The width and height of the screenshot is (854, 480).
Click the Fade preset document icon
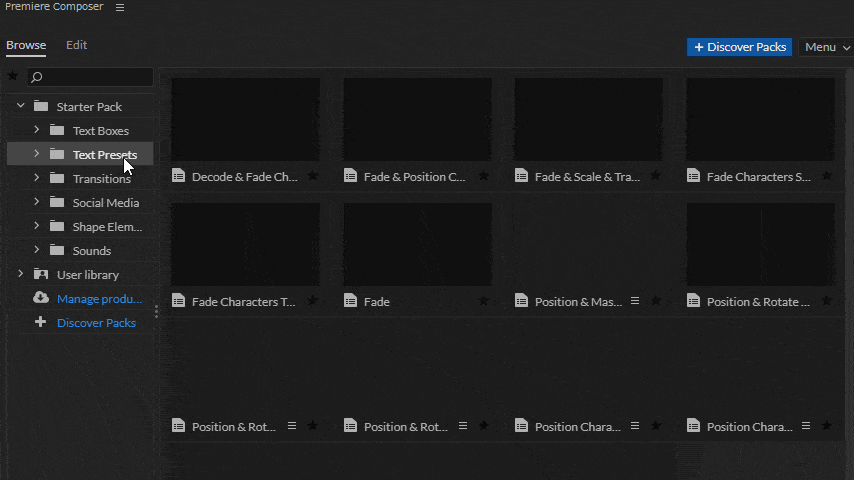[x=350, y=300]
